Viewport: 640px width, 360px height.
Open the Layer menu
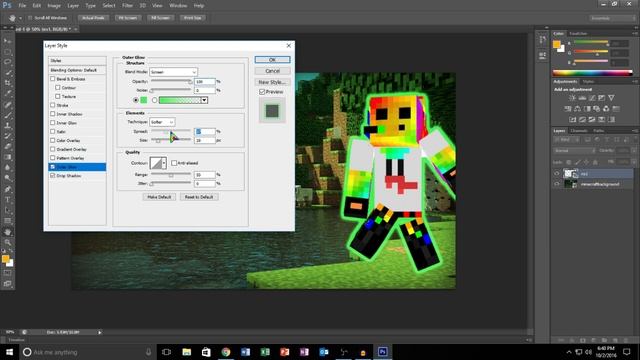pos(73,6)
